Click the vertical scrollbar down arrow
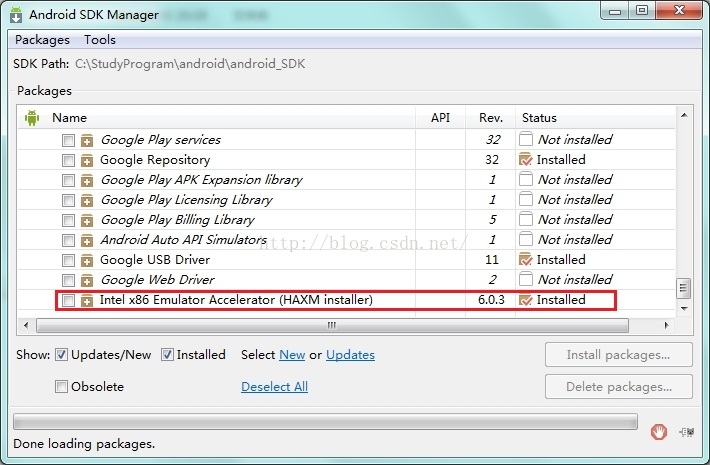 (x=684, y=309)
